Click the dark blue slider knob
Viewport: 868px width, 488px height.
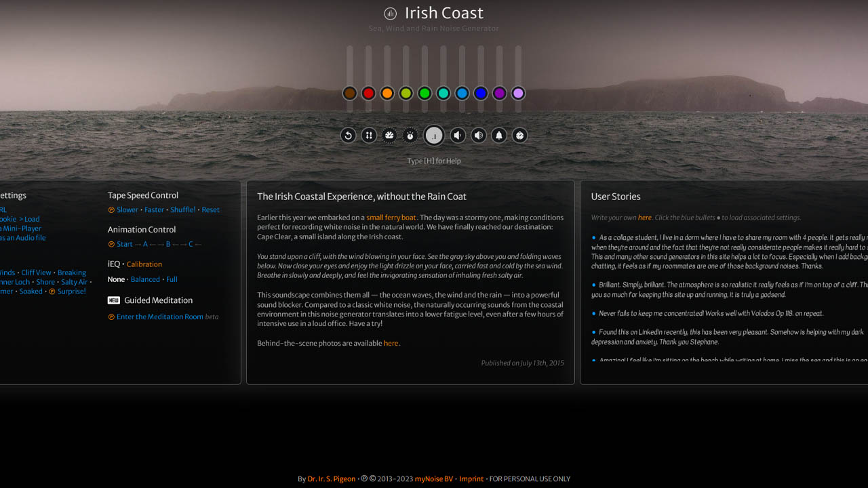tap(481, 94)
